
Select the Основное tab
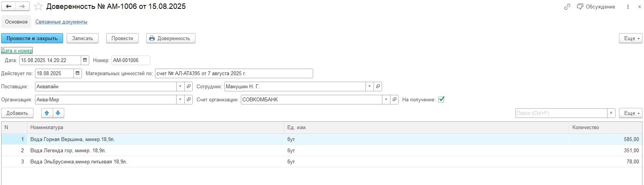click(16, 22)
